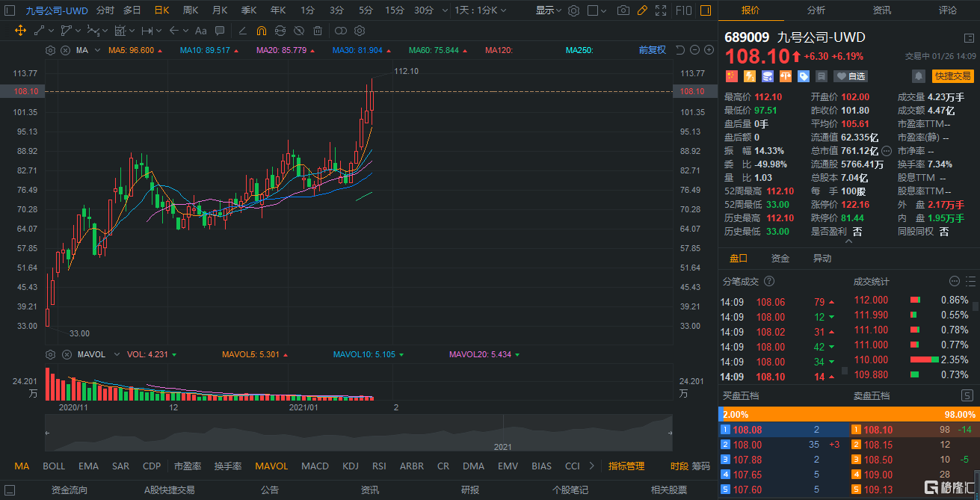
Task: Open the 评论 comments tab
Action: pyautogui.click(x=948, y=10)
